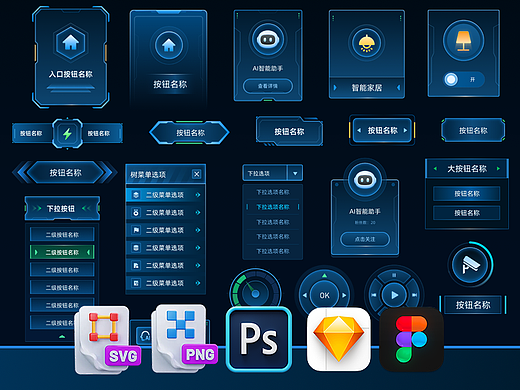Expand arrow on the last 二级菜单选项 row

[198, 283]
